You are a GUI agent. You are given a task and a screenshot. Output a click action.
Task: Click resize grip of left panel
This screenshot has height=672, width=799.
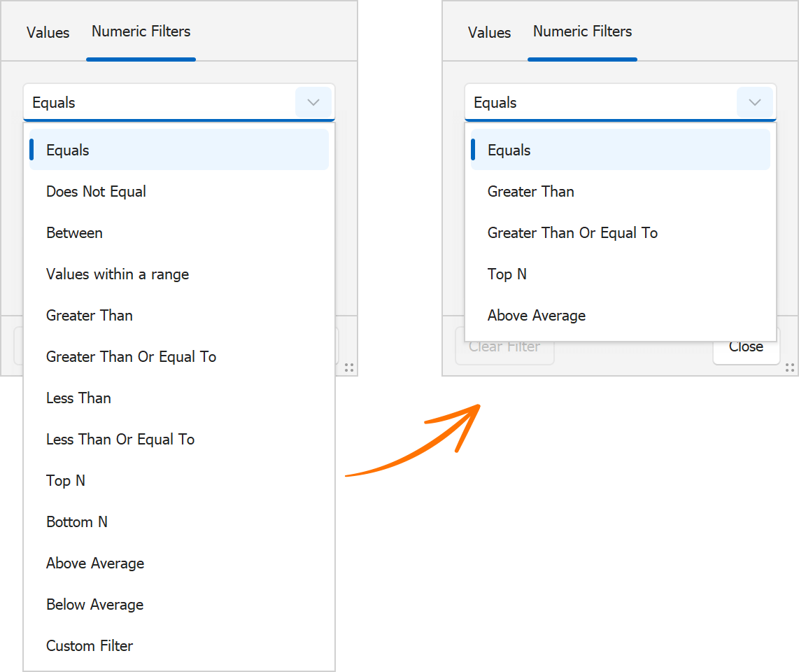[349, 367]
